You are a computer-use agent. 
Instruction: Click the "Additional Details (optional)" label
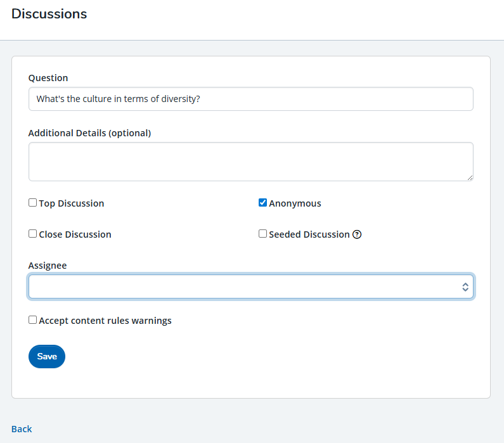coord(89,133)
